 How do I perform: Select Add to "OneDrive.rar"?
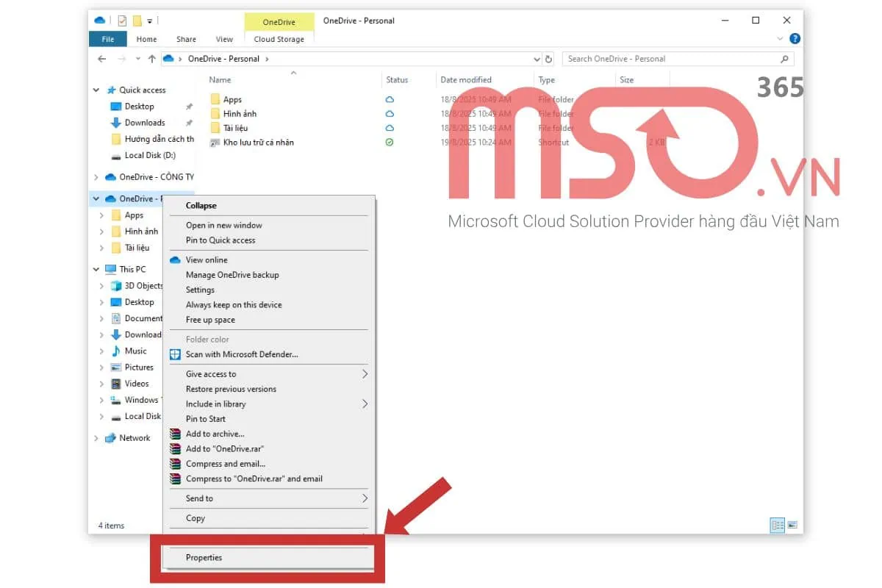point(269,448)
